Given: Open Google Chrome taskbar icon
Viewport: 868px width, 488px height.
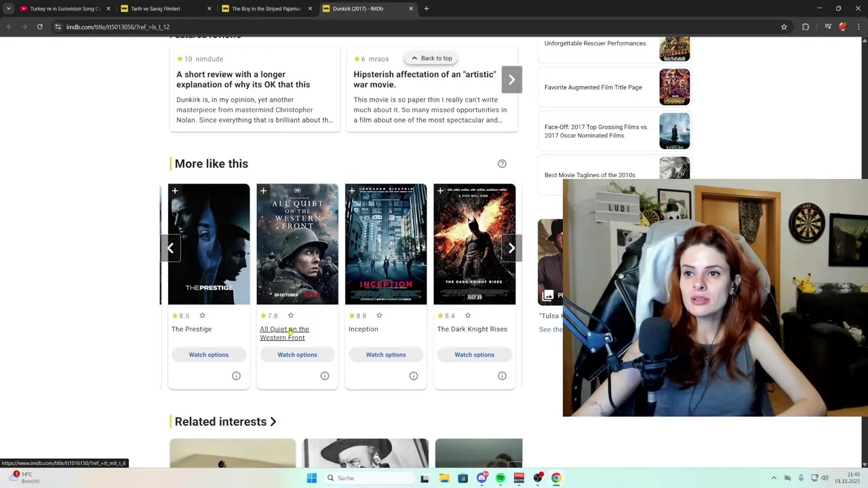Looking at the screenshot, I should (556, 478).
